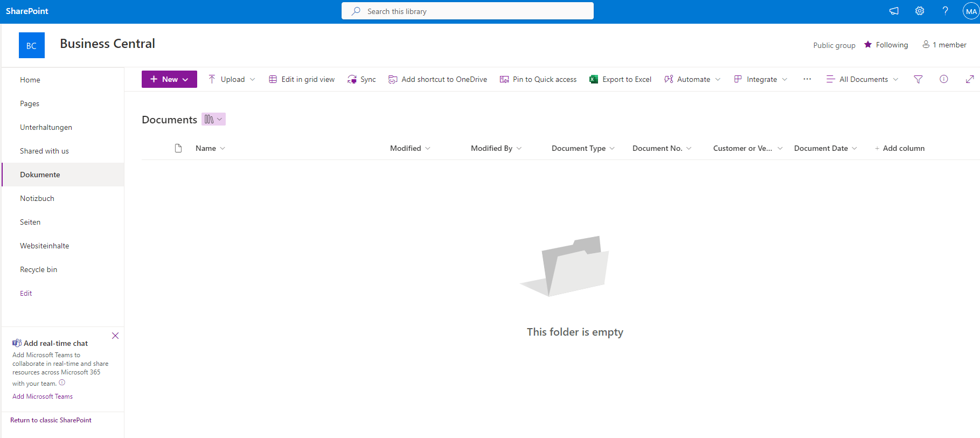Click the Search this library field
Image resolution: width=980 pixels, height=438 pixels.
tap(468, 11)
